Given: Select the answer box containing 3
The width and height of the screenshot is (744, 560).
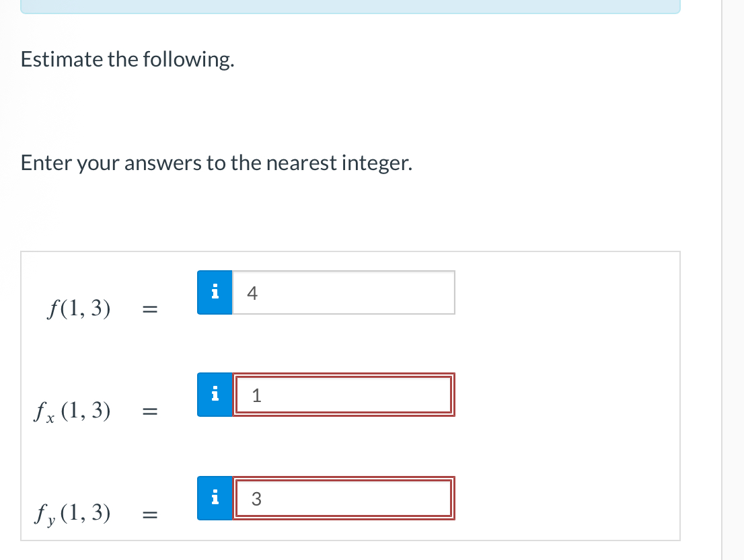Looking at the screenshot, I should click(343, 497).
